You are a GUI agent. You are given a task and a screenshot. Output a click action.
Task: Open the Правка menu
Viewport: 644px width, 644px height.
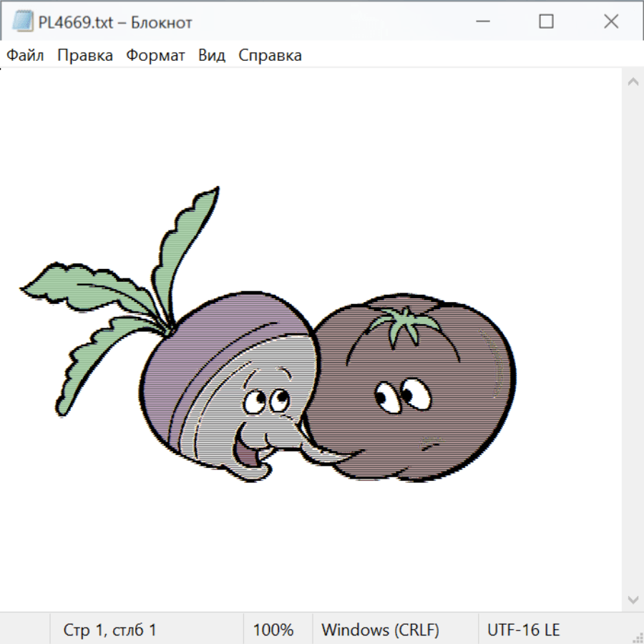coord(85,56)
